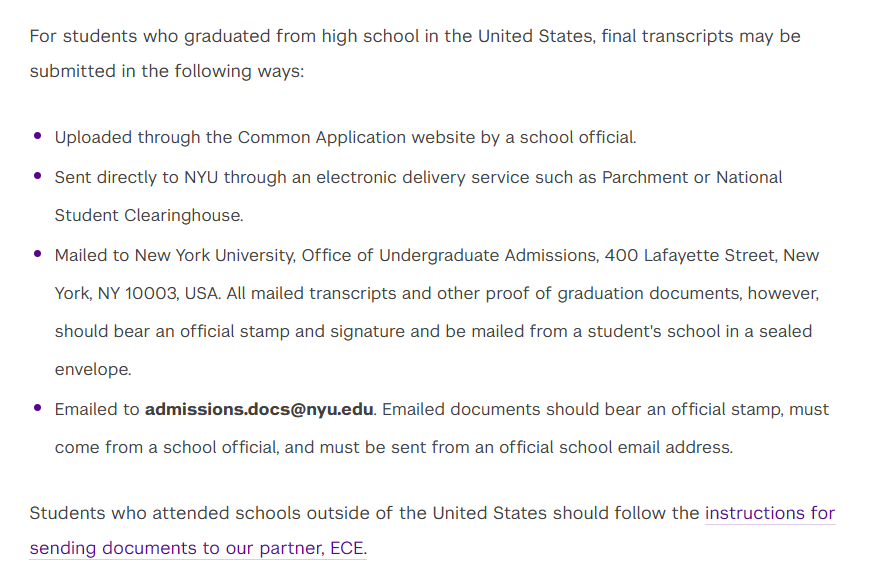
Task: Click 'NY 10003, USA' postal code text
Action: coord(159,294)
